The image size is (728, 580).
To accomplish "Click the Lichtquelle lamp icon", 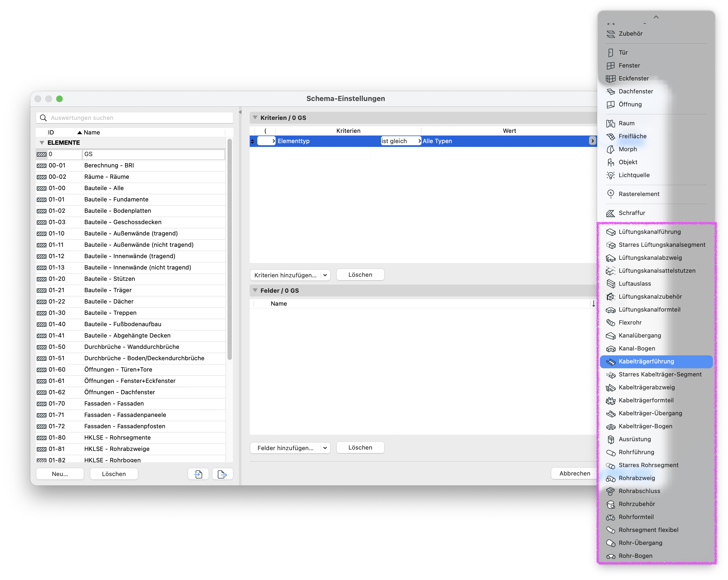I will click(x=610, y=175).
